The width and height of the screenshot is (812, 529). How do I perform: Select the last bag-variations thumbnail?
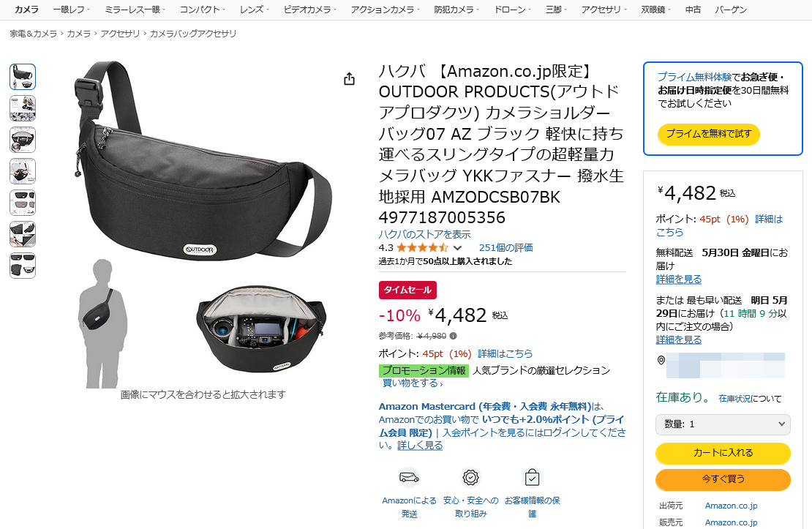[x=23, y=266]
